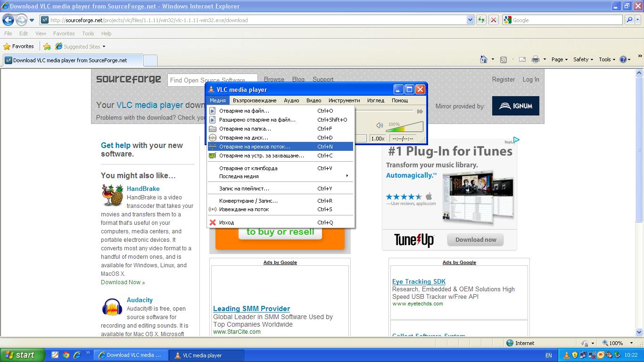The width and height of the screenshot is (644, 362).
Task: Click the VLC speaker mute icon
Action: (x=380, y=125)
